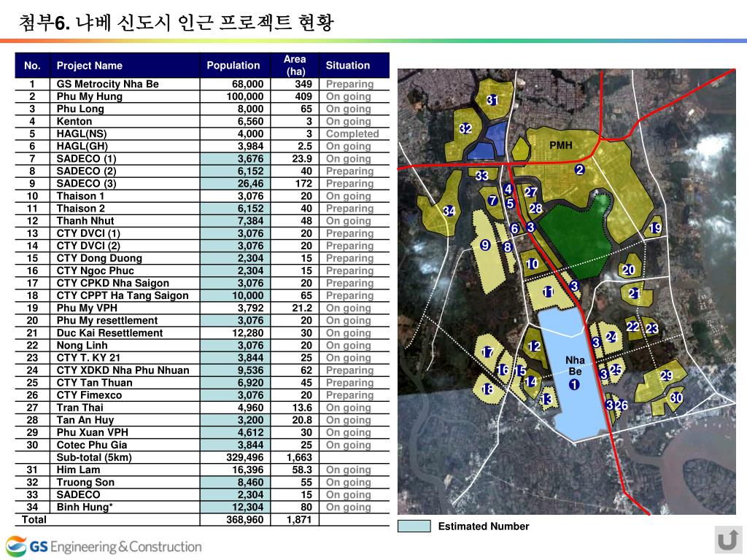This screenshot has height=560, width=747.
Task: Click the Cotec Phu Gia project name
Action: coord(92,445)
